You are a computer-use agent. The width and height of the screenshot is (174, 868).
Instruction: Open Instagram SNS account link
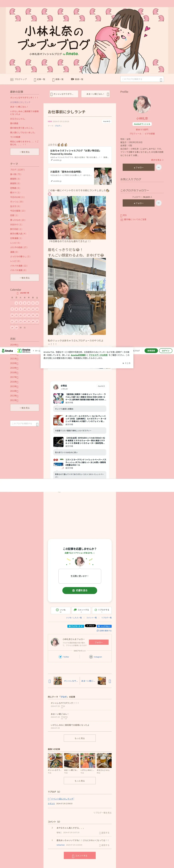(96, 657)
